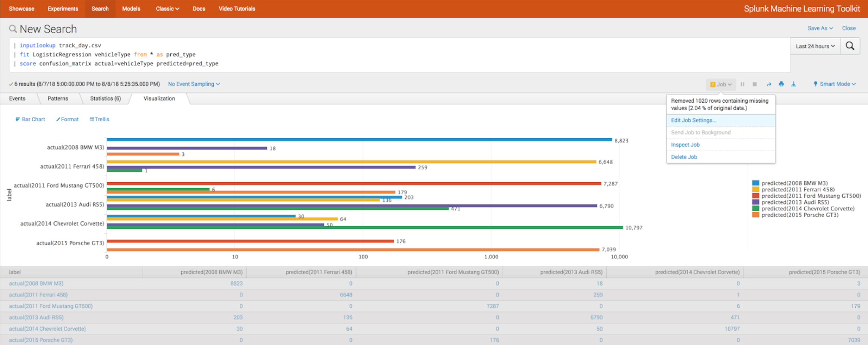Share the search job
Image resolution: width=868 pixels, height=345 pixels.
769,84
